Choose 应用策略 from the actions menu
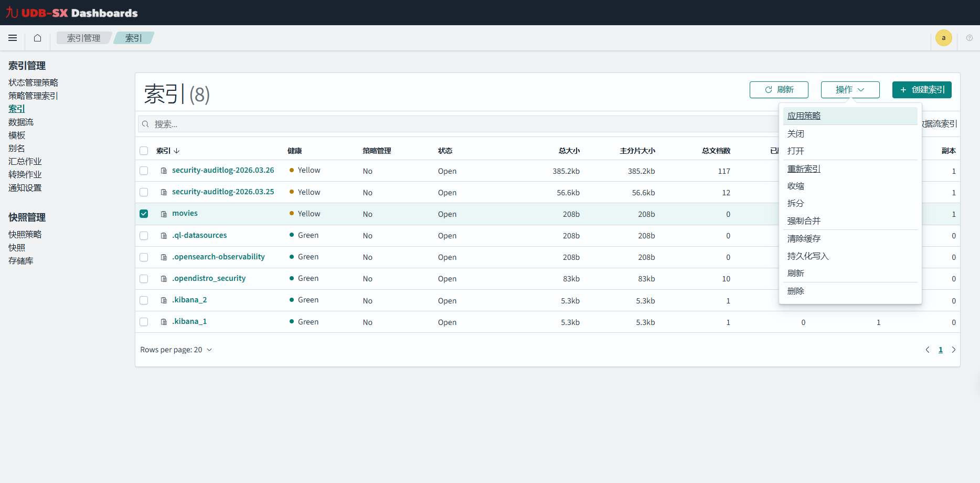This screenshot has width=980, height=483. (804, 116)
